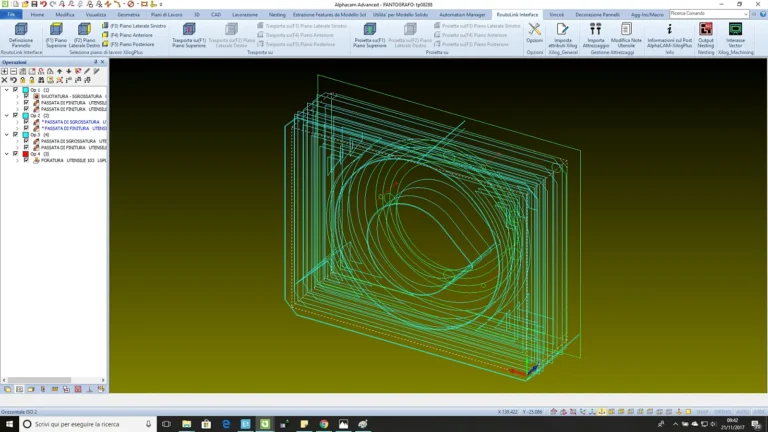Click the closed padlock lock icon in Operazioni
Viewport: 768px width, 432px height.
(x=23, y=80)
